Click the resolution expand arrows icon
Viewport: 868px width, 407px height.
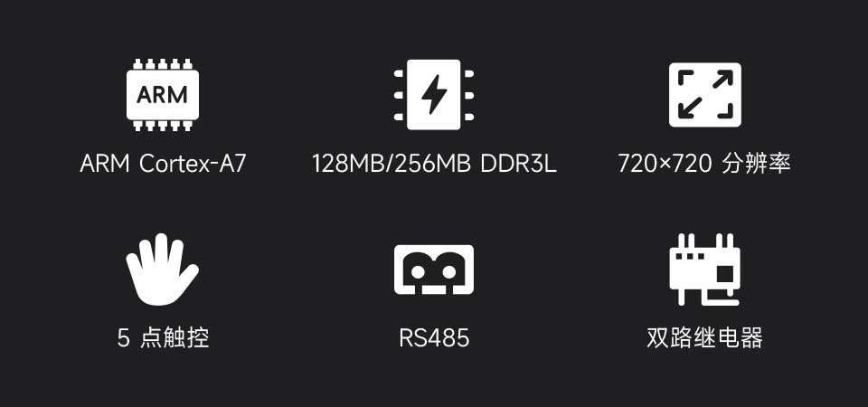pyautogui.click(x=704, y=95)
